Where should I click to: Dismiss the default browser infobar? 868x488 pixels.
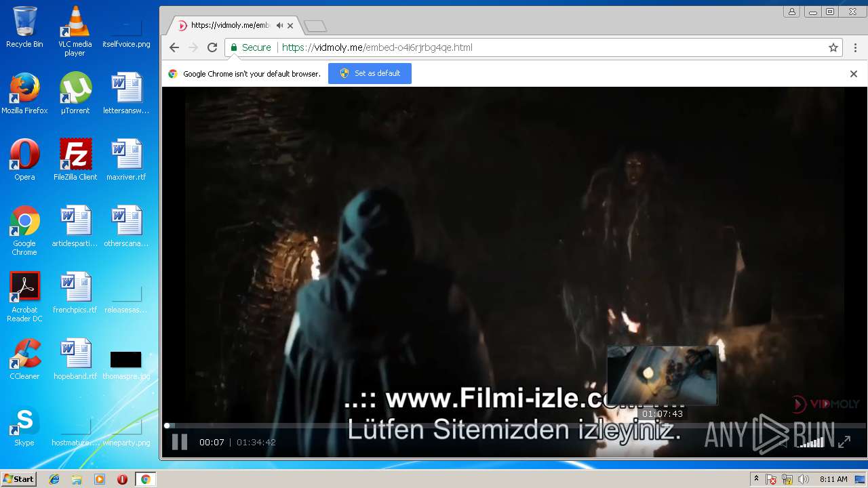pyautogui.click(x=854, y=74)
